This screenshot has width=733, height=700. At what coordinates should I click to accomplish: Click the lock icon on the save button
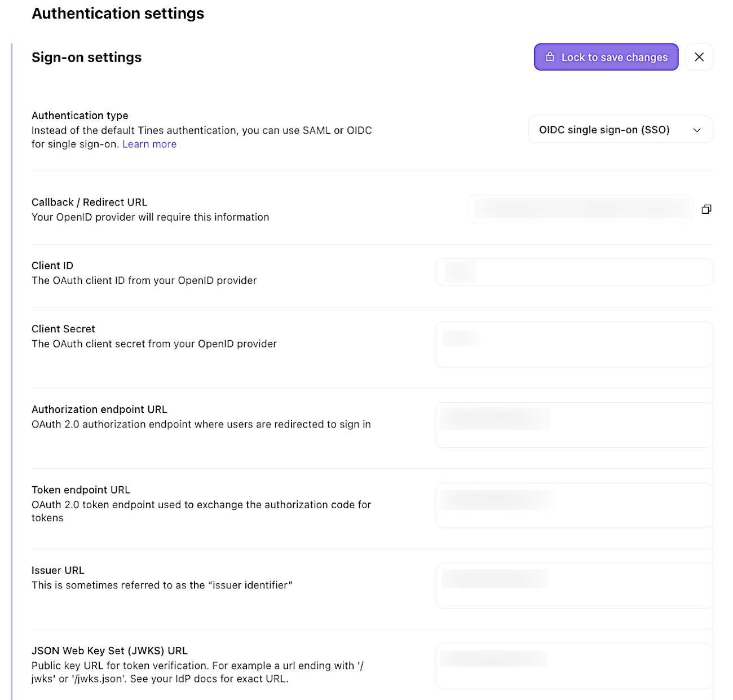coord(550,57)
